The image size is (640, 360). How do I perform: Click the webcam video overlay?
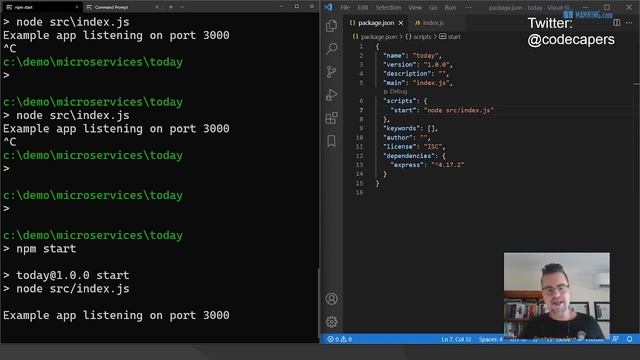pos(557,295)
